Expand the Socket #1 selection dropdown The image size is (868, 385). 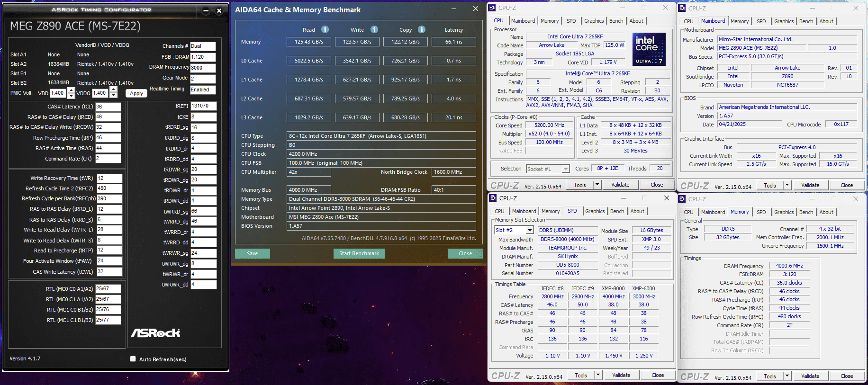coord(565,169)
